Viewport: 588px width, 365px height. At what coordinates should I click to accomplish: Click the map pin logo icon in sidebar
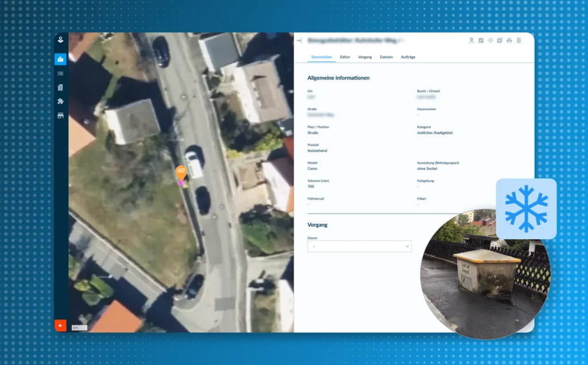click(x=60, y=40)
